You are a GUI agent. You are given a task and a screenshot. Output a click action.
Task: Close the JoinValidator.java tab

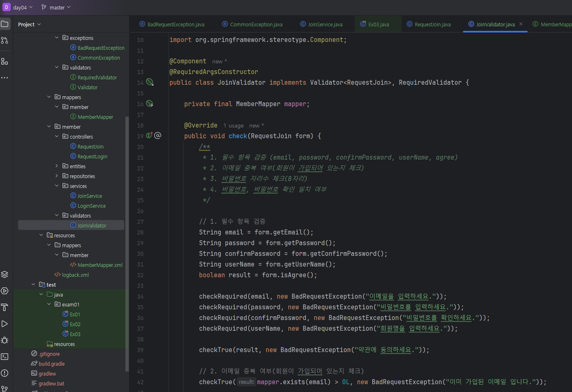click(x=521, y=24)
